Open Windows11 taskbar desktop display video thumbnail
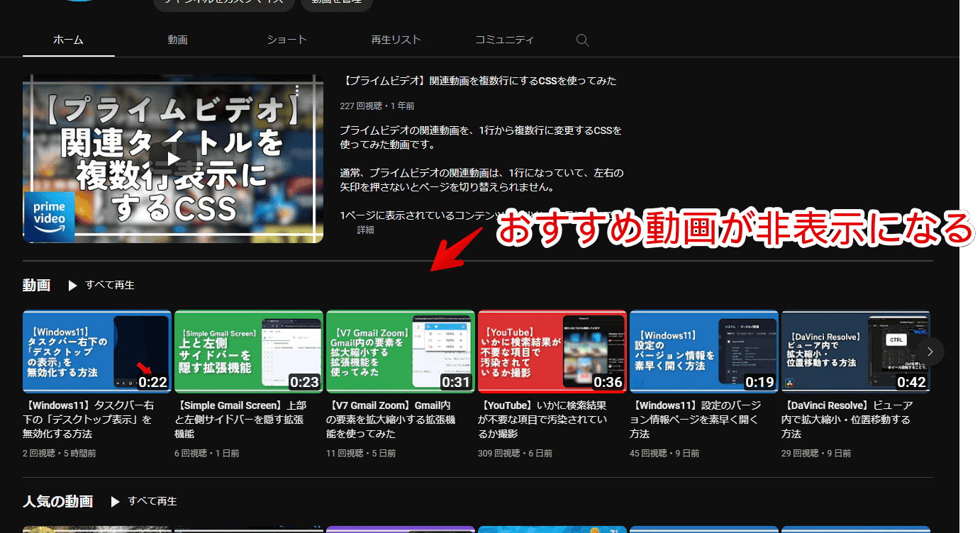Image resolution: width=980 pixels, height=533 pixels. tap(97, 352)
